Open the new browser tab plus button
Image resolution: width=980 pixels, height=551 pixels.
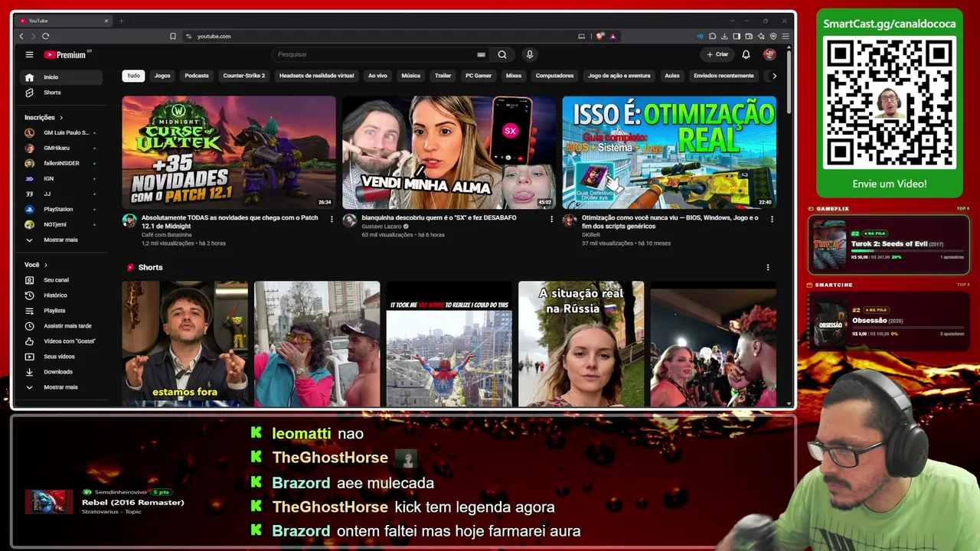click(121, 21)
